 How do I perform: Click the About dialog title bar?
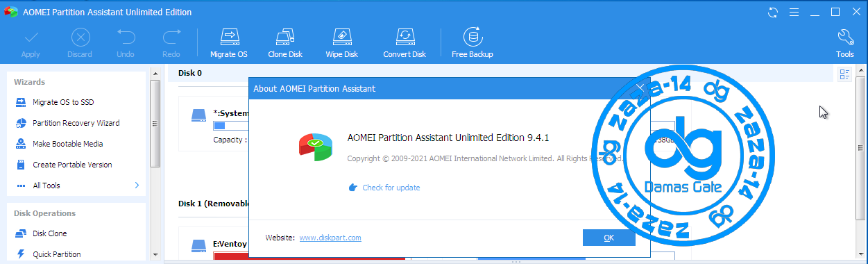450,88
